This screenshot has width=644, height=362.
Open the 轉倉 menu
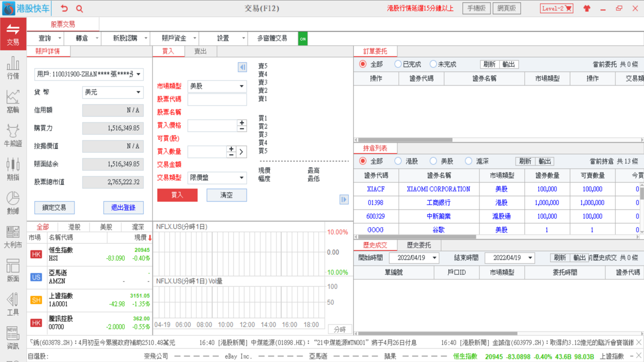(83, 38)
